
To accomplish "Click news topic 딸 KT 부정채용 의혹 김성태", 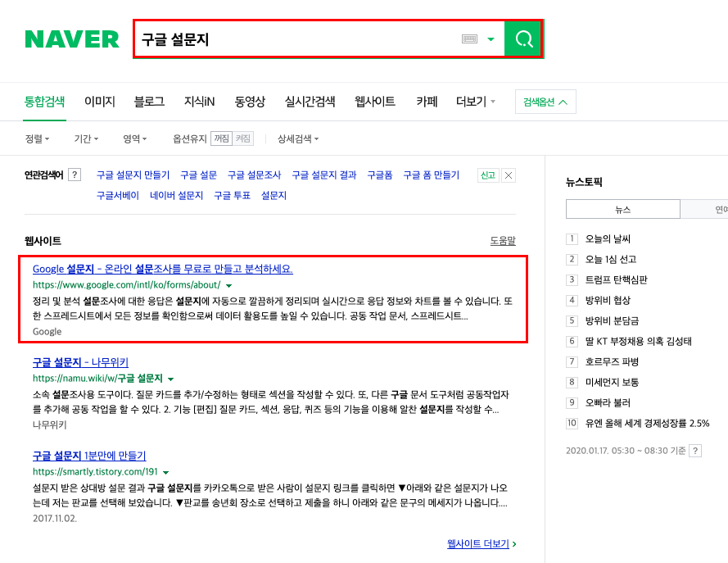I will (639, 341).
